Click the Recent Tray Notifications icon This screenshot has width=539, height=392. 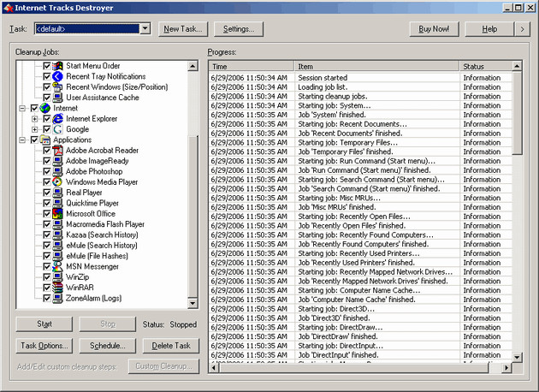pos(57,76)
